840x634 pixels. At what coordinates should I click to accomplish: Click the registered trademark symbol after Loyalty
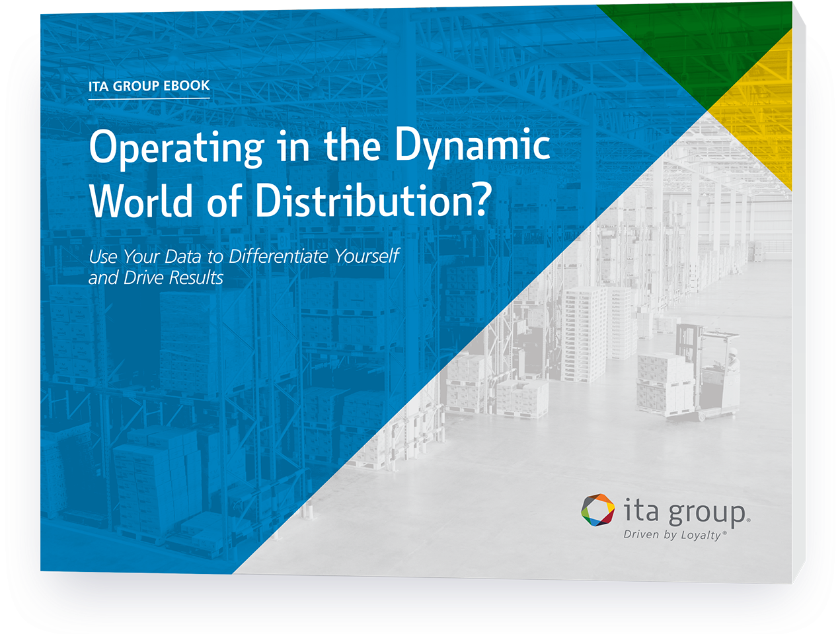click(x=723, y=534)
